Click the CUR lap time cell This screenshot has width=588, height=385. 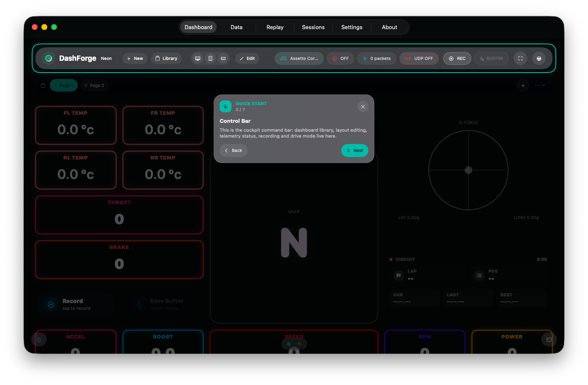click(x=415, y=298)
